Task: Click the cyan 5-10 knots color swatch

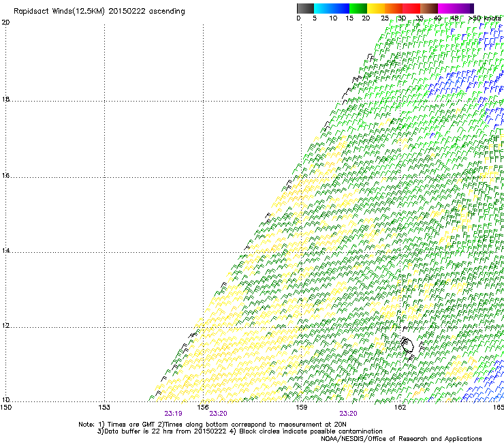Action: (323, 8)
